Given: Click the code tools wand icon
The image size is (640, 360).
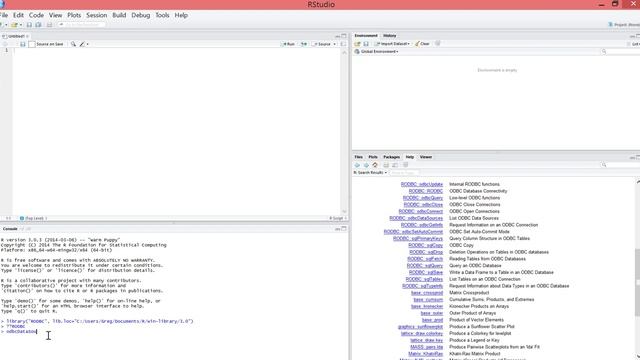Looking at the screenshot, I should click(82, 44).
